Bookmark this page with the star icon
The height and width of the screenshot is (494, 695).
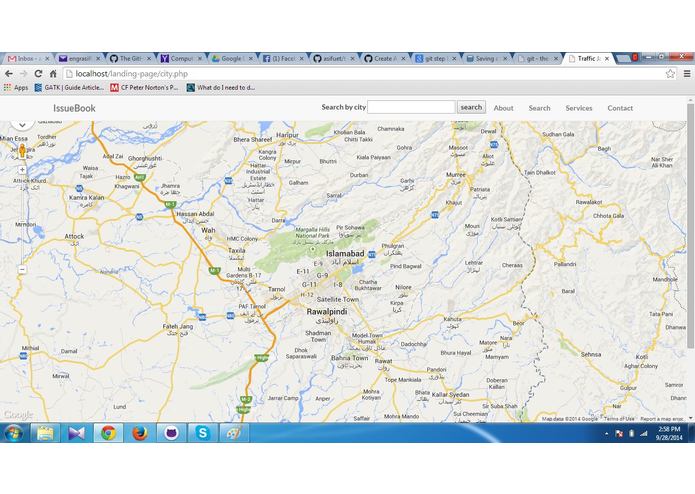pyautogui.click(x=670, y=74)
